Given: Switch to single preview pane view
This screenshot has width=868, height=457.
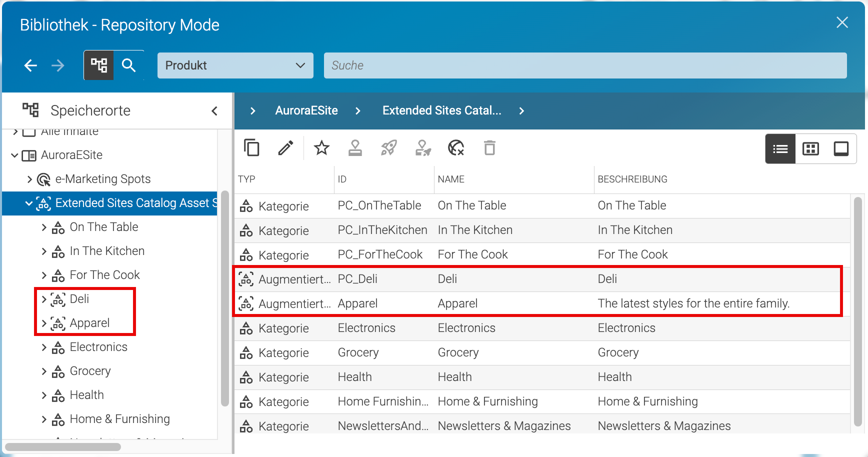Looking at the screenshot, I should [x=841, y=148].
